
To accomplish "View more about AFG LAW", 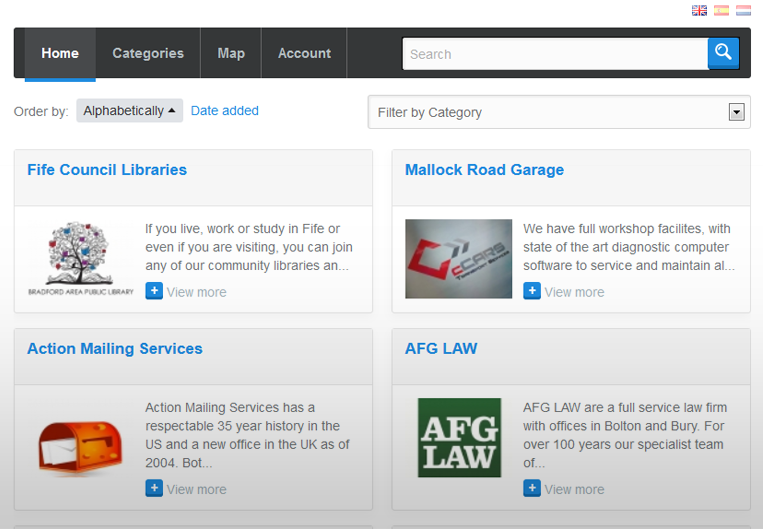I will pos(574,489).
